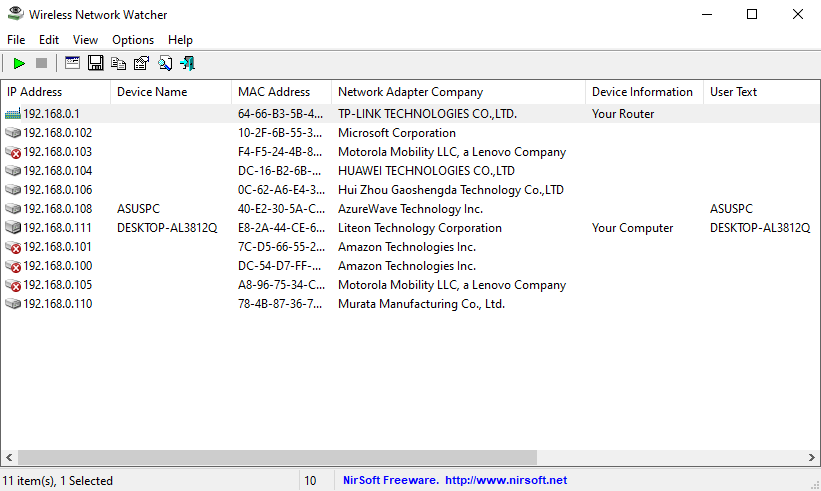Click the device icon beside 192.168.0.104
The height and width of the screenshot is (491, 821).
tap(13, 171)
